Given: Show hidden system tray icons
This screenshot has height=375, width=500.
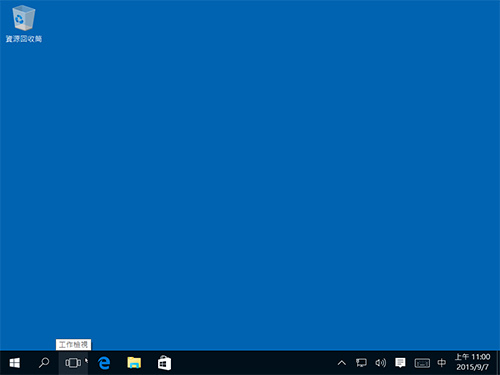Looking at the screenshot, I should [x=342, y=363].
